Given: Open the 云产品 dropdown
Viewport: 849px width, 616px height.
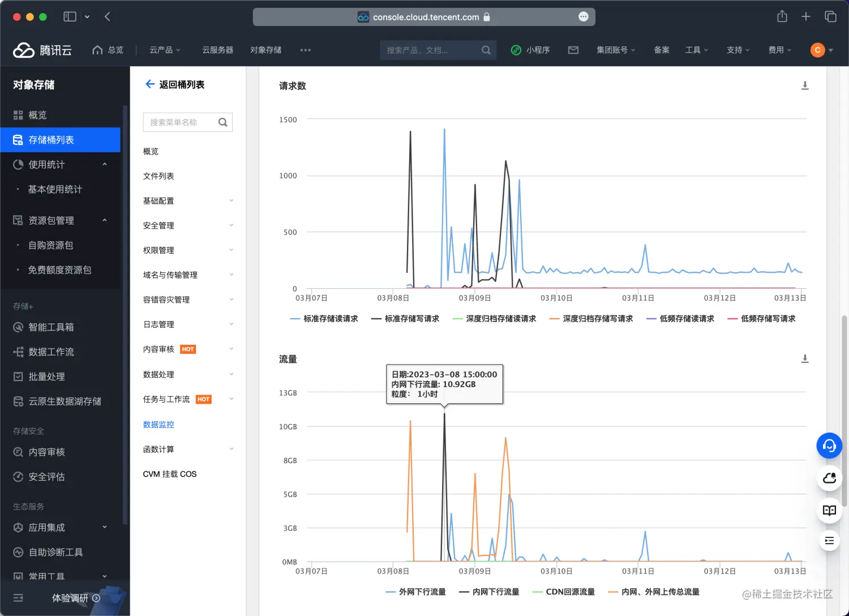Looking at the screenshot, I should (165, 50).
